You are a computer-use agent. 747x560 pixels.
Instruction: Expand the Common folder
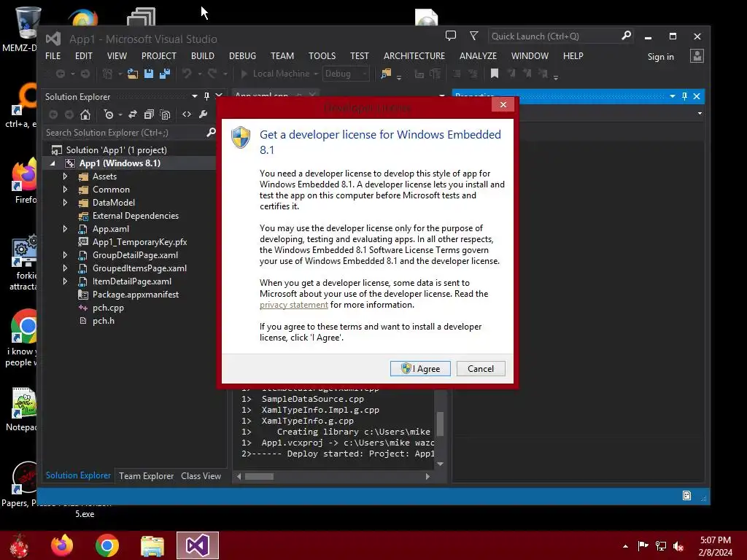coord(65,190)
